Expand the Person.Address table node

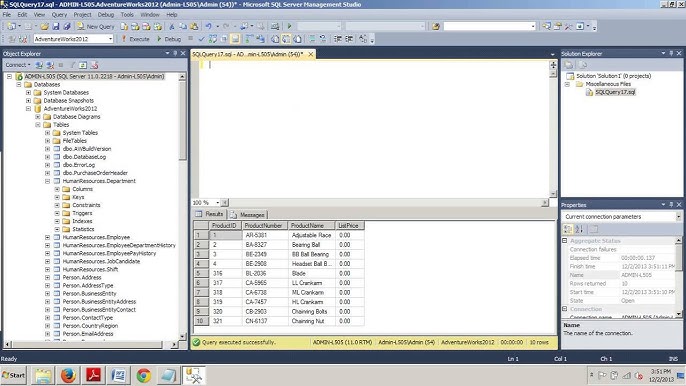pos(47,277)
